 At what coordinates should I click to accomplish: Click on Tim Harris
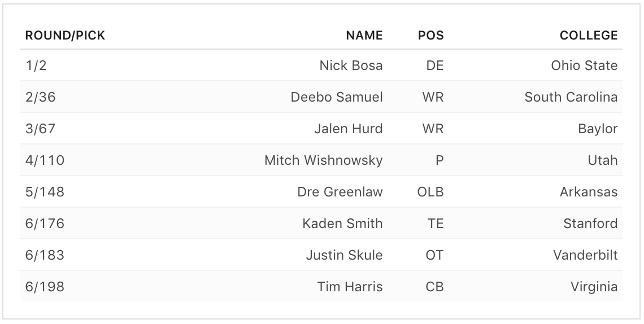click(350, 287)
